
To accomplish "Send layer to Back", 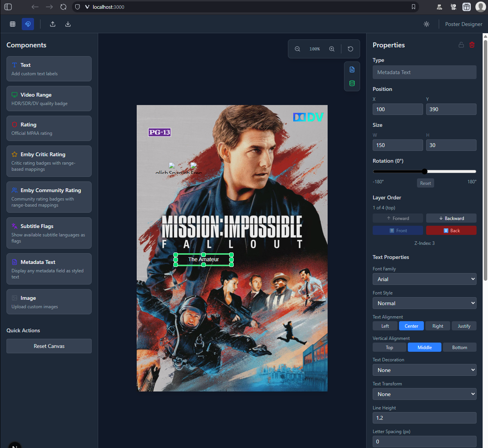I will (x=451, y=230).
